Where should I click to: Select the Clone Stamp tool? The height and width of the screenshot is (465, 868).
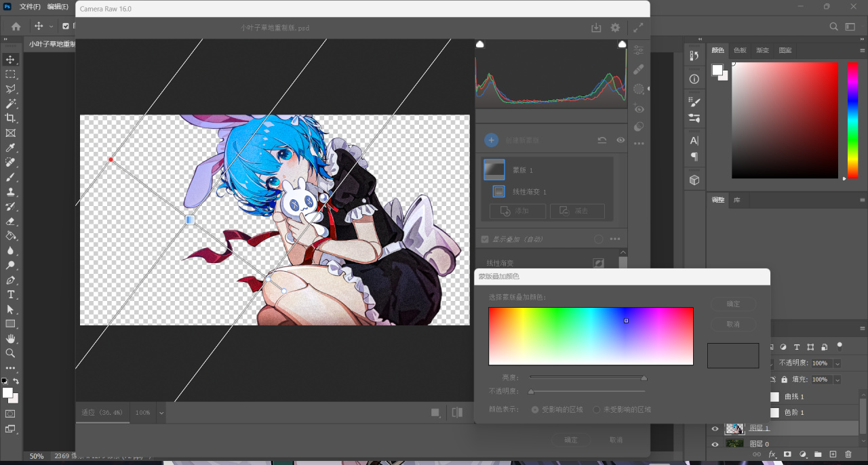coord(11,192)
